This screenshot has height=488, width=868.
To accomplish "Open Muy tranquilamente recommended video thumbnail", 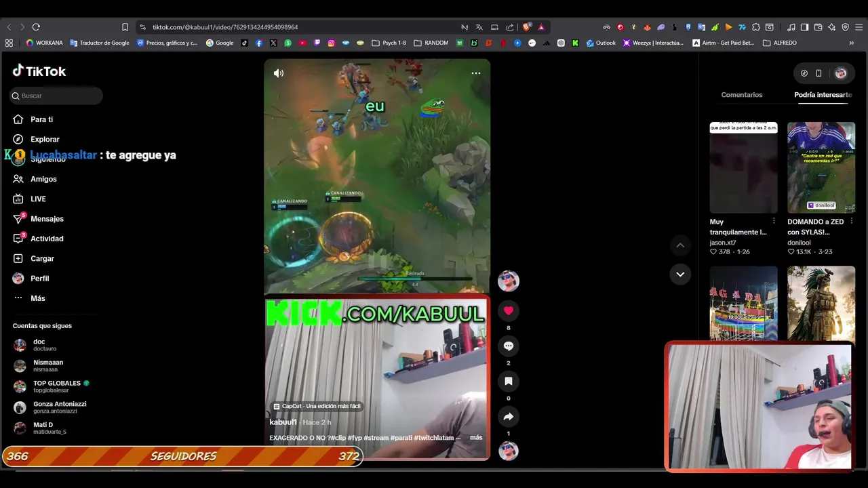I will coord(743,167).
